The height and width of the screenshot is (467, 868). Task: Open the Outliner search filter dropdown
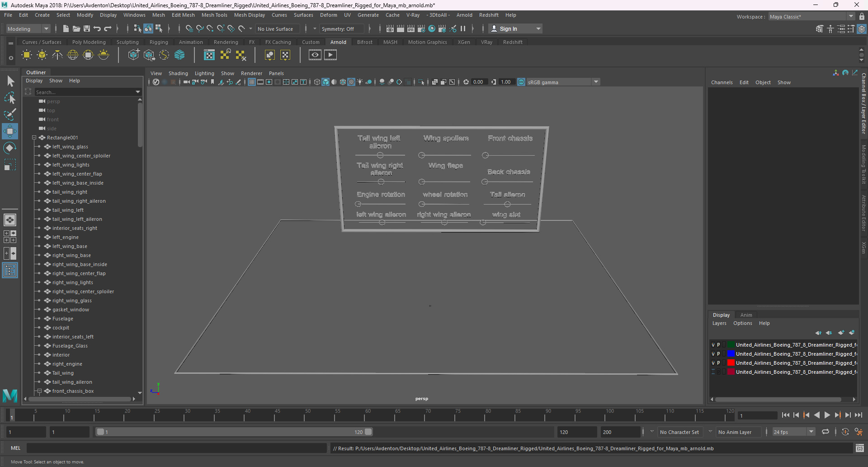[138, 92]
